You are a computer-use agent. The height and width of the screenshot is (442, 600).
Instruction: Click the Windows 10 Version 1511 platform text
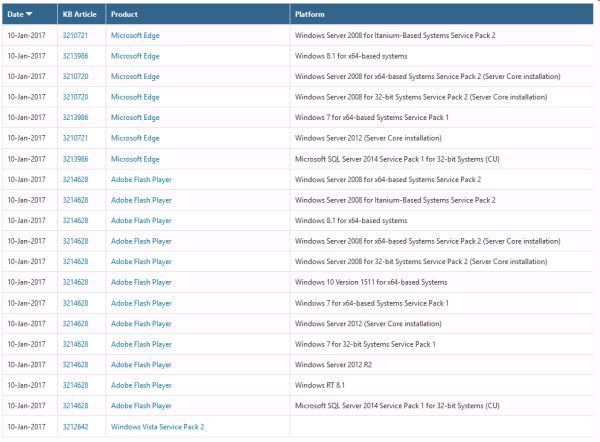pos(371,282)
